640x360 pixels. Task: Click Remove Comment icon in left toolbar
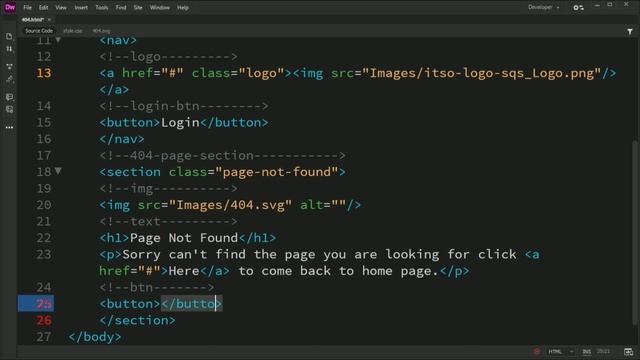click(9, 109)
